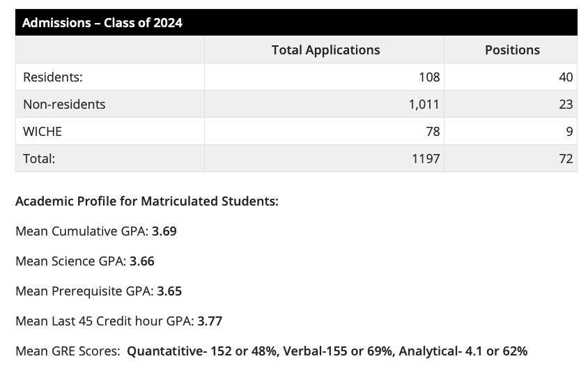The width and height of the screenshot is (588, 368).
Task: Click the "Admissions – Class of 2024" table title
Action: click(x=102, y=22)
